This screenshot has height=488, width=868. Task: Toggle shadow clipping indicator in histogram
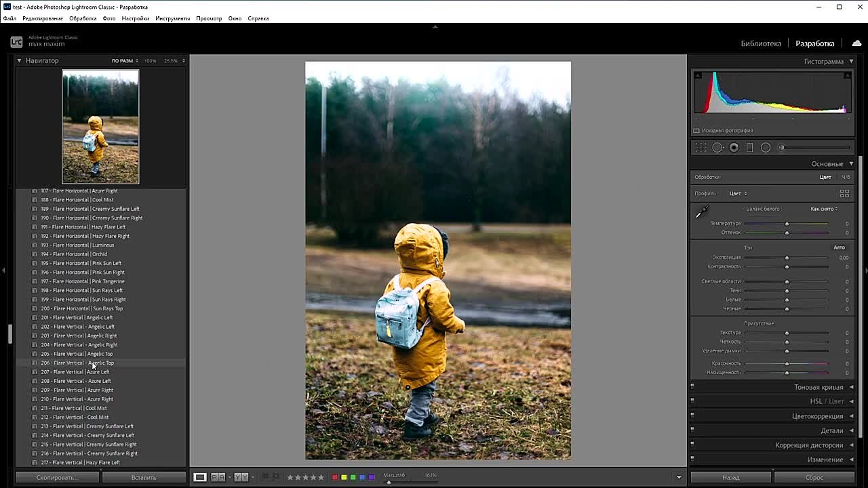pyautogui.click(x=698, y=75)
